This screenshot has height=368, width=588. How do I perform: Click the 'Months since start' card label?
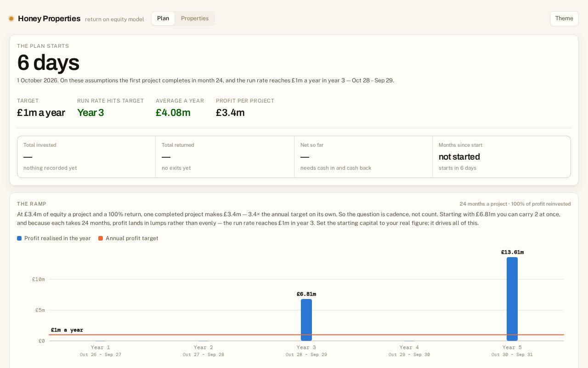tap(460, 145)
